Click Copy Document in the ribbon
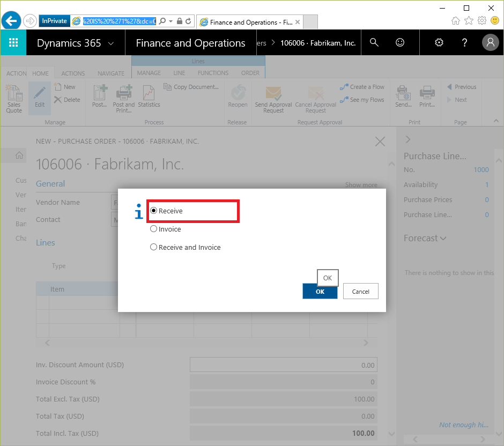The image size is (504, 446). point(191,87)
